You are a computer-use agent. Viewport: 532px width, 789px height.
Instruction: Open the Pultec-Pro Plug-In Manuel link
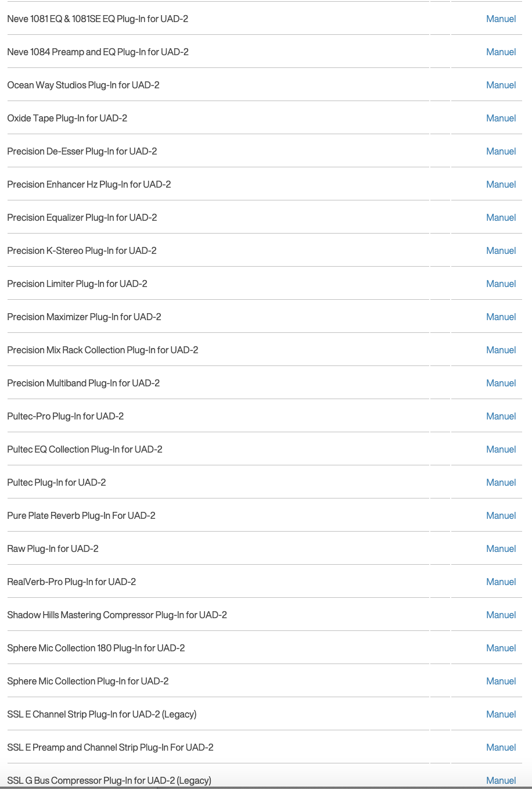tap(501, 416)
